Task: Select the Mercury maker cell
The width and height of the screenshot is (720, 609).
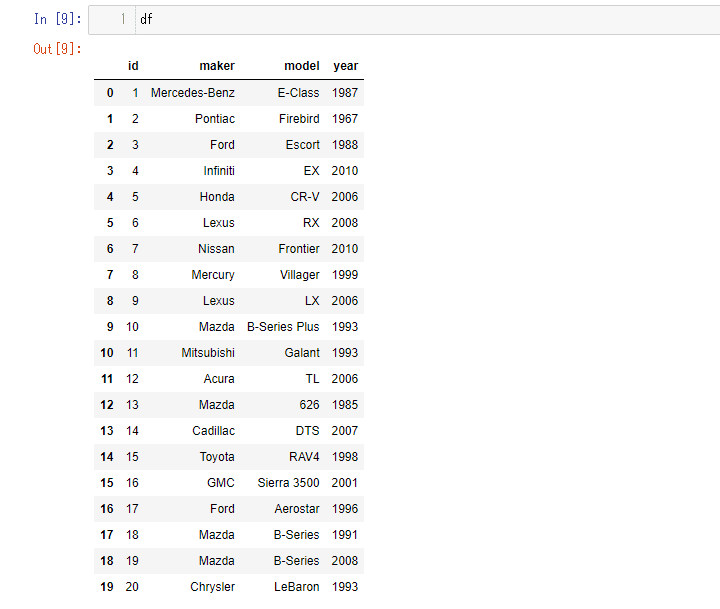Action: pyautogui.click(x=213, y=275)
